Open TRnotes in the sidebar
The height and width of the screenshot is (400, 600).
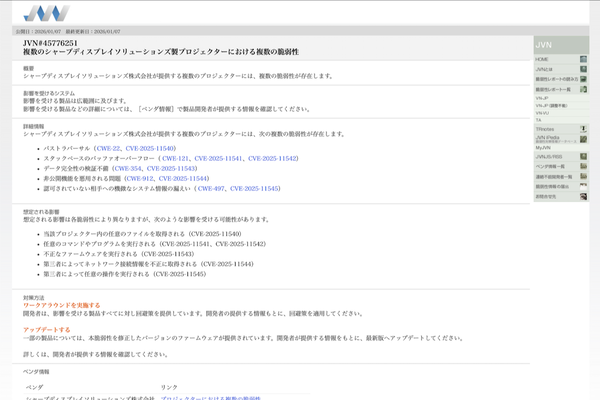[545, 129]
